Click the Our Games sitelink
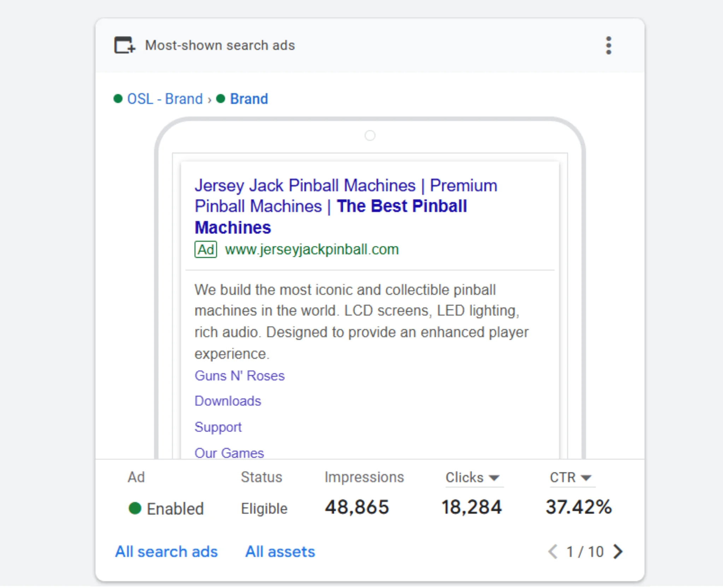This screenshot has width=723, height=588. pos(229,453)
